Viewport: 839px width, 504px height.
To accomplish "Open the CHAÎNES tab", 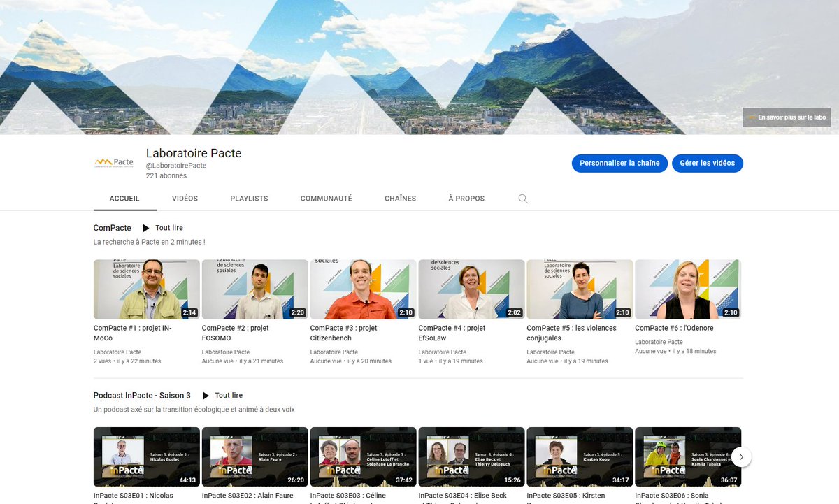I will (400, 199).
